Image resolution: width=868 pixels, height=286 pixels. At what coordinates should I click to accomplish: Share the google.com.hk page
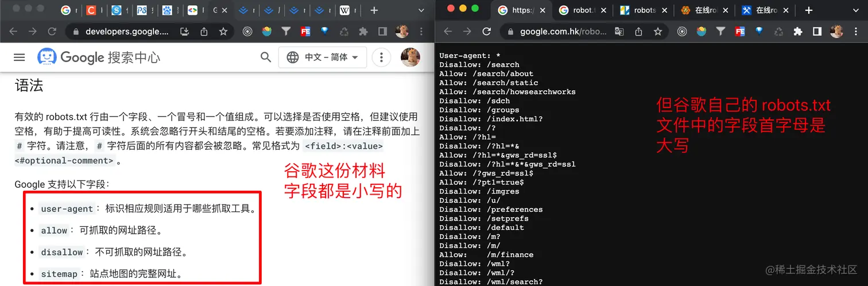[x=638, y=32]
